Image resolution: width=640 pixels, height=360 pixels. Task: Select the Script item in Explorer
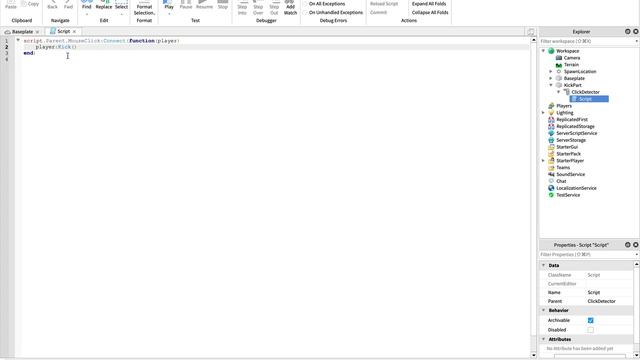coord(589,99)
